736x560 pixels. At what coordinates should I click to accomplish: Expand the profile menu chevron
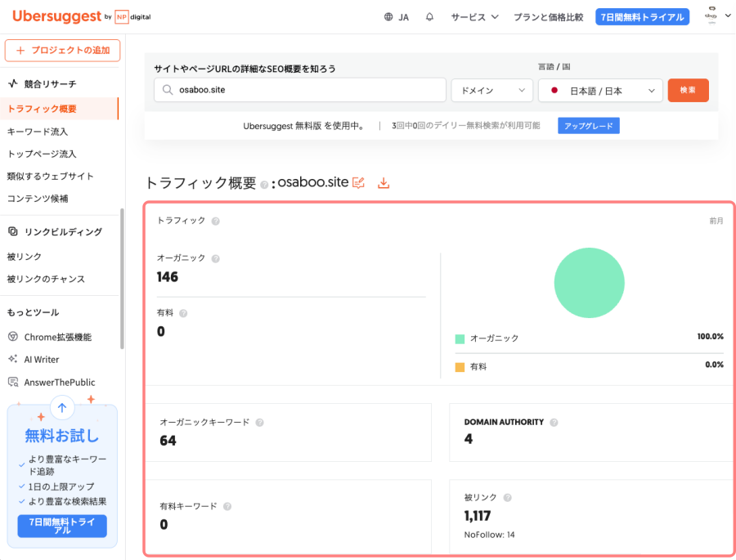click(728, 16)
